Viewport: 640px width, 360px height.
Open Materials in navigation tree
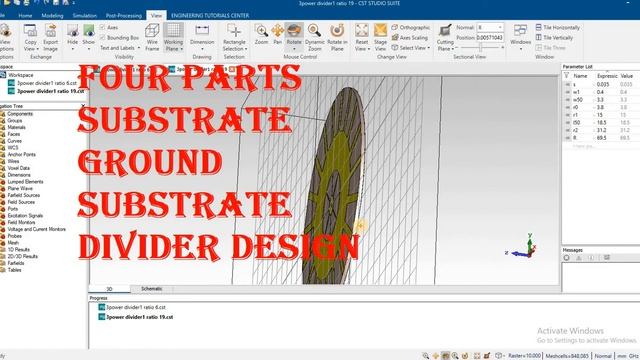click(16, 127)
